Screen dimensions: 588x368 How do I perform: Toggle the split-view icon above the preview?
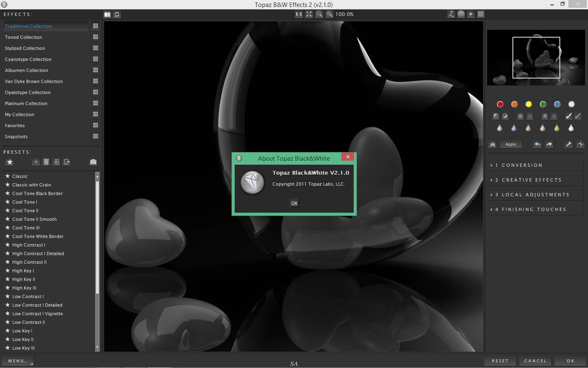point(107,14)
